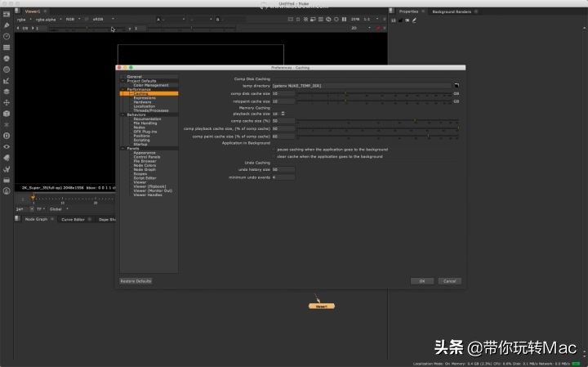The height and width of the screenshot is (367, 588).
Task: Open the rgba.alpha channel dropdown
Action: [x=48, y=19]
